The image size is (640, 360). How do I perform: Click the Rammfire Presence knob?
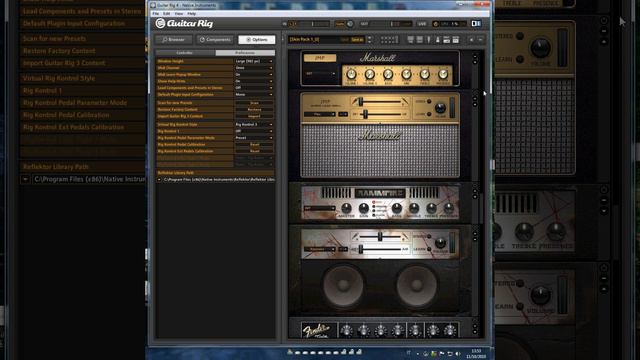pos(448,209)
